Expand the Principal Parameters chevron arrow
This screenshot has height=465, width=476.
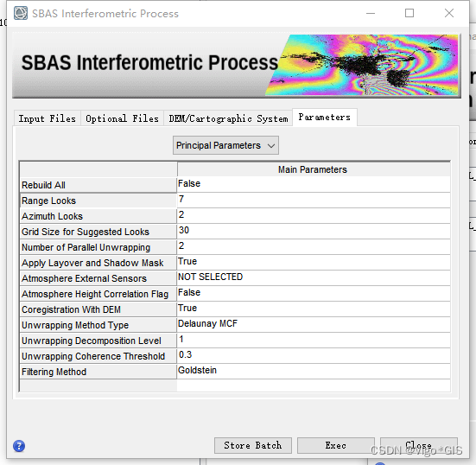(x=271, y=146)
